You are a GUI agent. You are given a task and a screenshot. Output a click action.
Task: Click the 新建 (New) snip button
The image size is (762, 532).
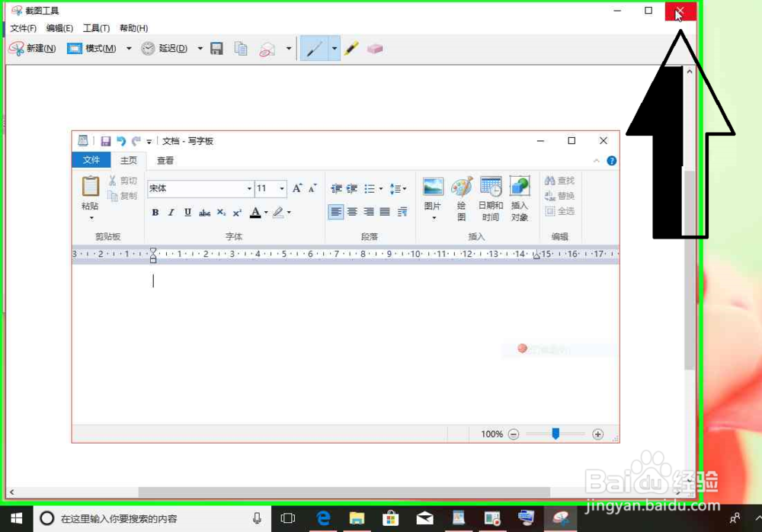[x=32, y=47]
